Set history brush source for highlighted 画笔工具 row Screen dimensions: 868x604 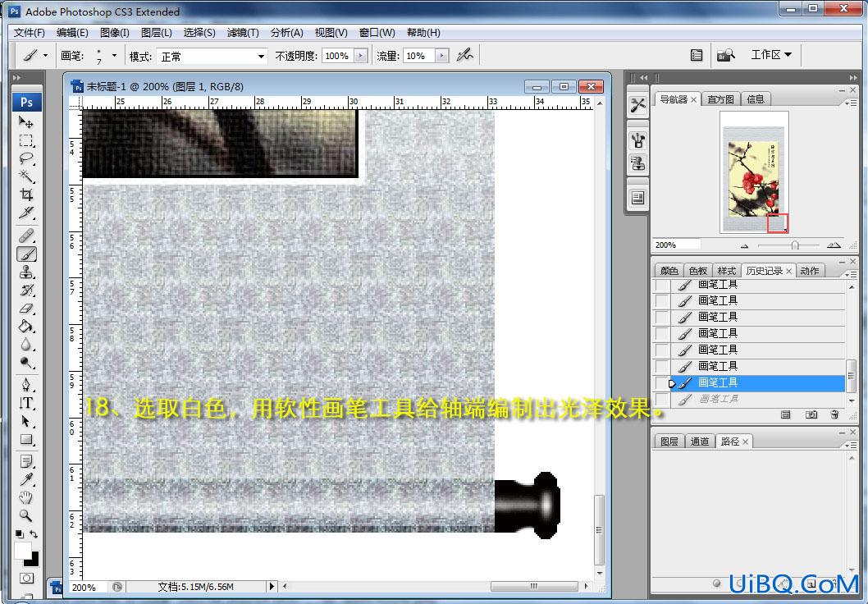click(661, 382)
